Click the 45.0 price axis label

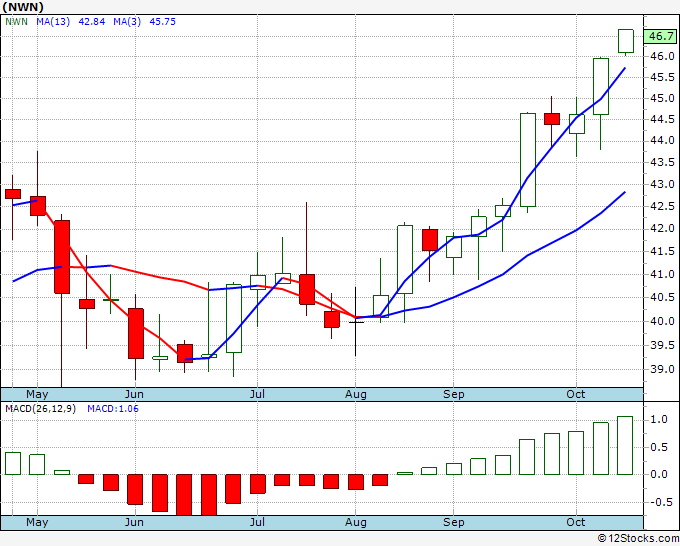pyautogui.click(x=662, y=98)
